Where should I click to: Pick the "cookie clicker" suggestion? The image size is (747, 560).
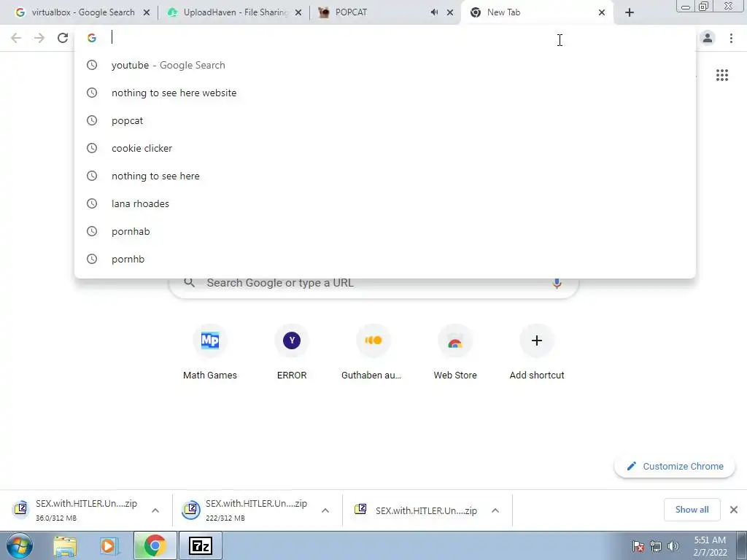click(385, 148)
